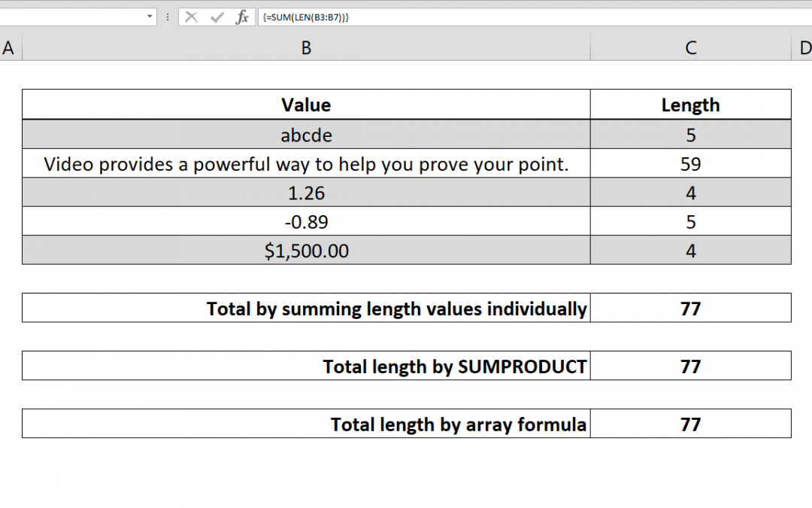Select column header C
The image size is (812, 508).
689,47
